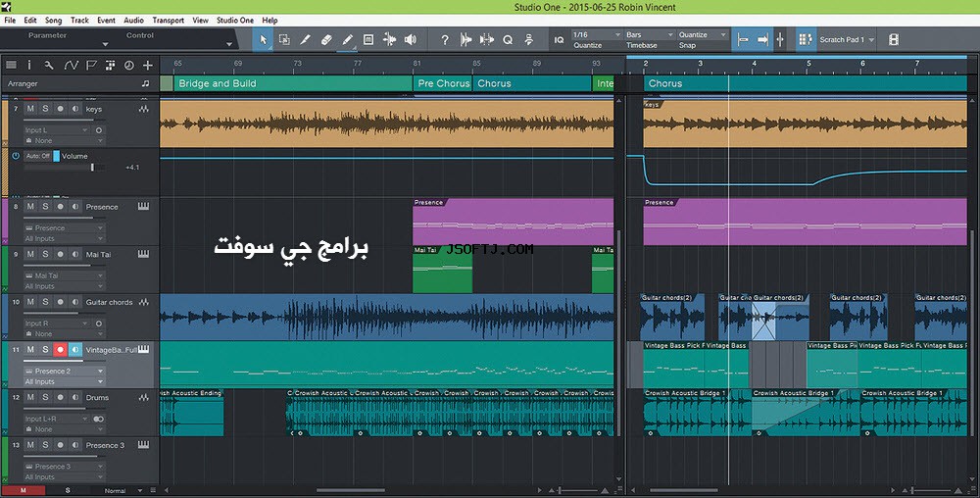The height and width of the screenshot is (498, 980).
Task: Select the Mute tool
Action: 368,39
